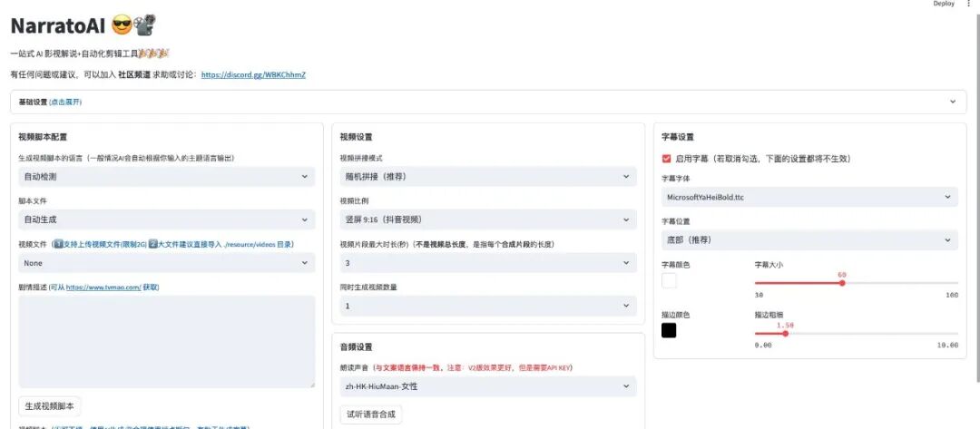The height and width of the screenshot is (429, 980).
Task: Open the 视频文件 None dropdown
Action: click(166, 263)
